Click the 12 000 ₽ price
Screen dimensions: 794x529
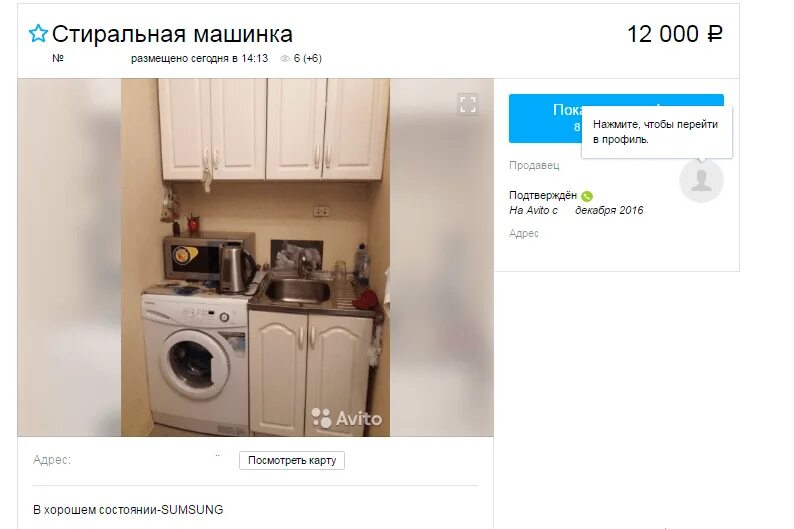(674, 34)
